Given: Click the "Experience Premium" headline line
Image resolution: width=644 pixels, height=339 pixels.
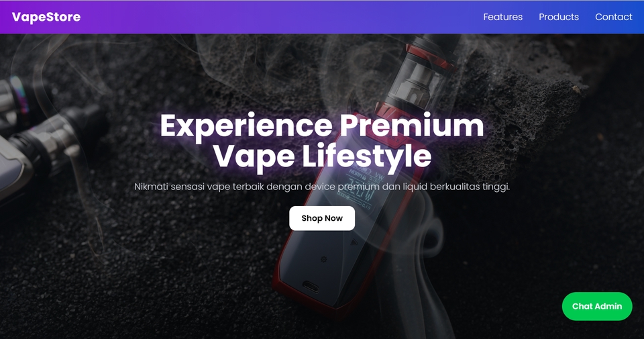Looking at the screenshot, I should (x=322, y=126).
